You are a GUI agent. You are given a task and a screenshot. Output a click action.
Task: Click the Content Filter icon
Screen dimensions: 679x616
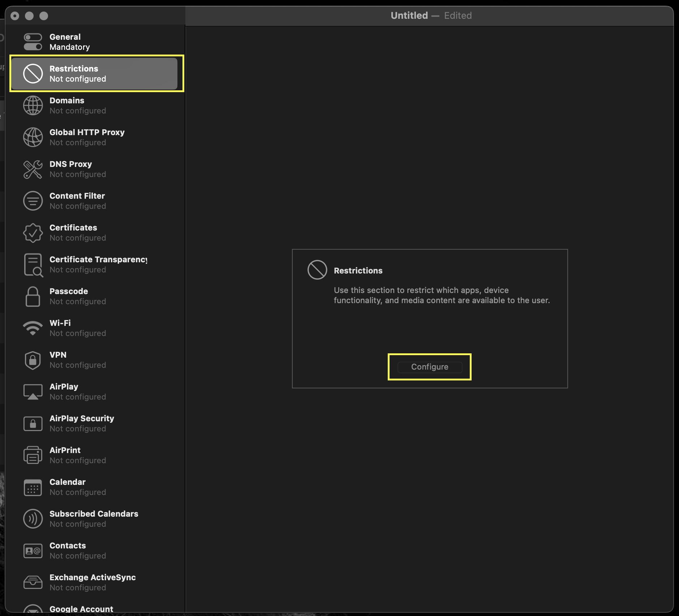[x=33, y=201]
